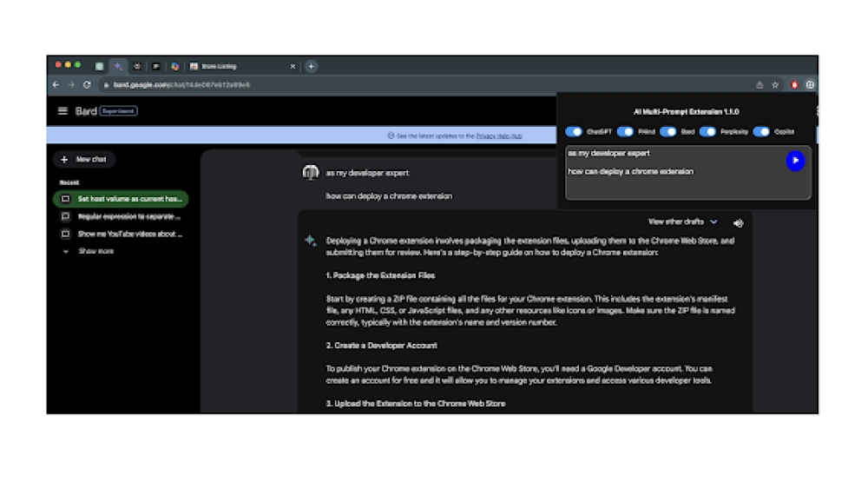Click 'how can deploy a chrome extension' in chat
868x489 pixels.
point(389,196)
